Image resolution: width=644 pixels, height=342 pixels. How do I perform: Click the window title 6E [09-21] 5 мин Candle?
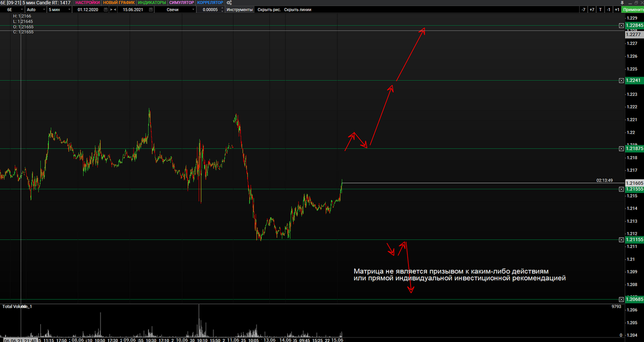(x=29, y=3)
